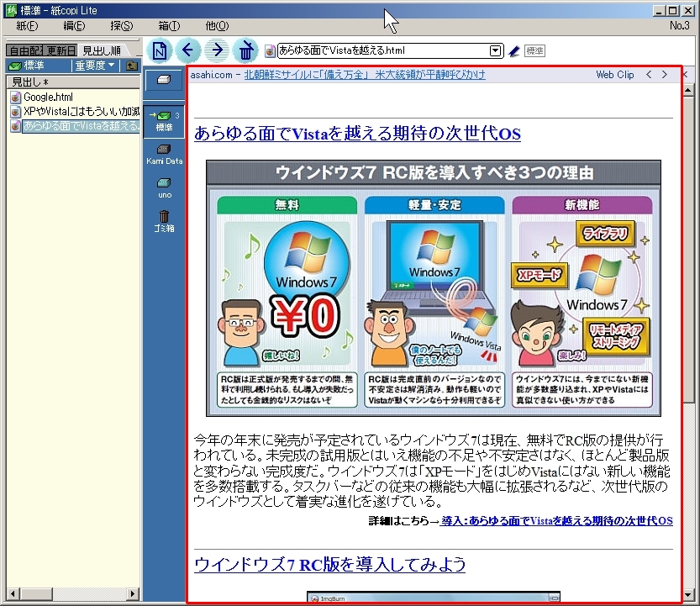700x606 pixels.
Task: Click the 標準 box name above the paper list
Action: click(x=34, y=66)
